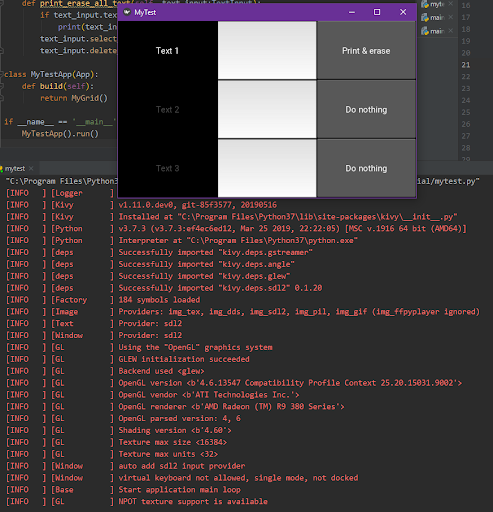Click the Kivy logo in MyTest title bar
493x512 pixels.
click(127, 12)
